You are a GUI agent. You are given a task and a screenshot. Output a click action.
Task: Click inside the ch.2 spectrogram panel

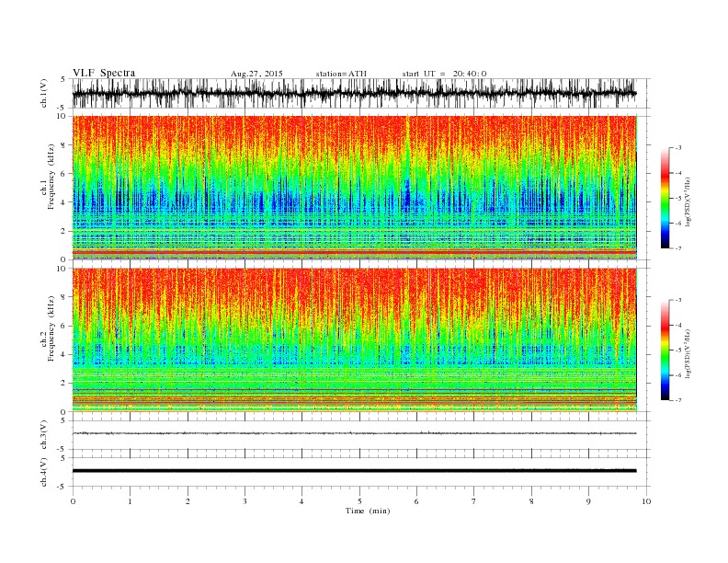click(355, 339)
